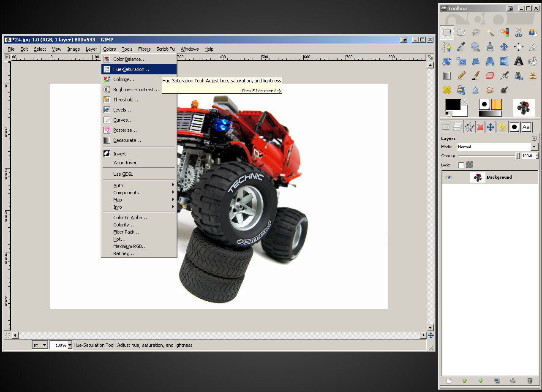
Task: Select the Smudge finger tool
Action: (490, 90)
